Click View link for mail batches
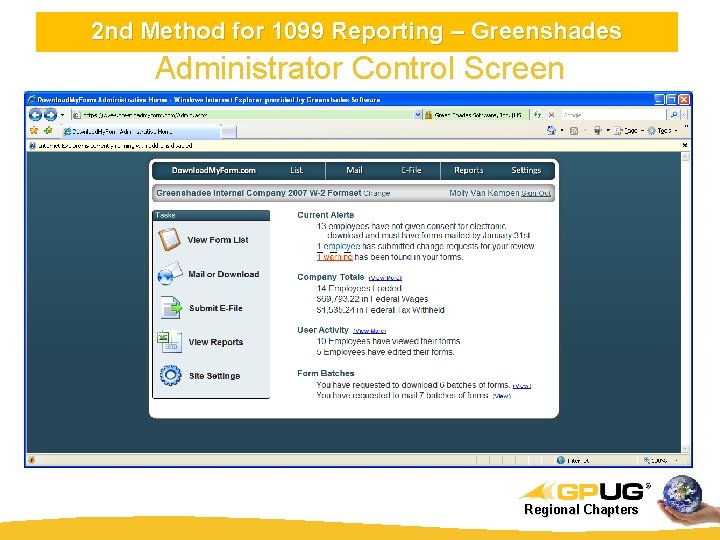The image size is (720, 540). [x=501, y=396]
